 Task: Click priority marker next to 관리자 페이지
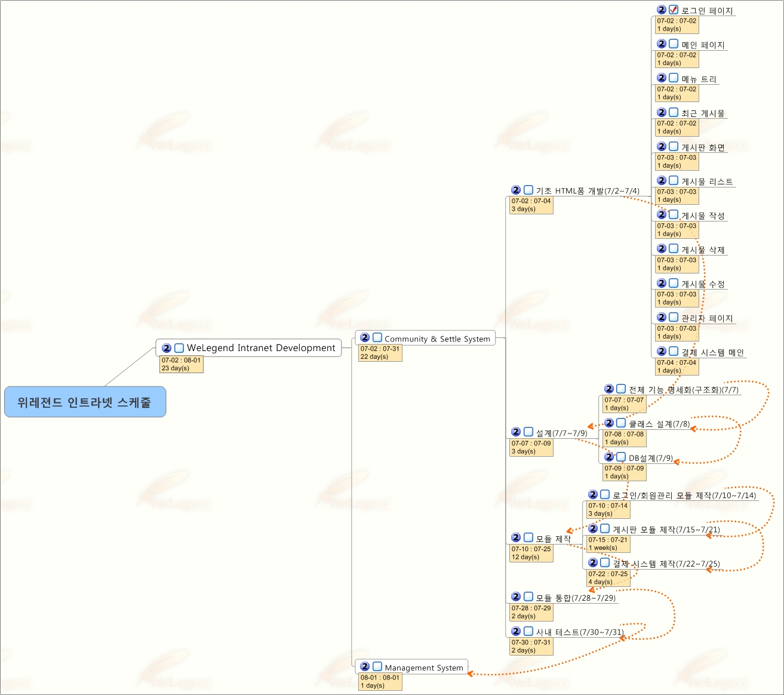point(662,318)
